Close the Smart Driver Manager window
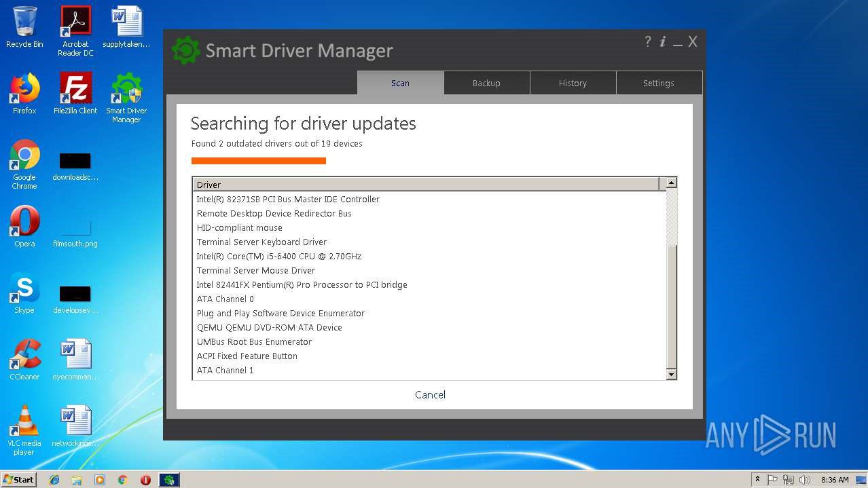The width and height of the screenshot is (868, 488). point(693,41)
